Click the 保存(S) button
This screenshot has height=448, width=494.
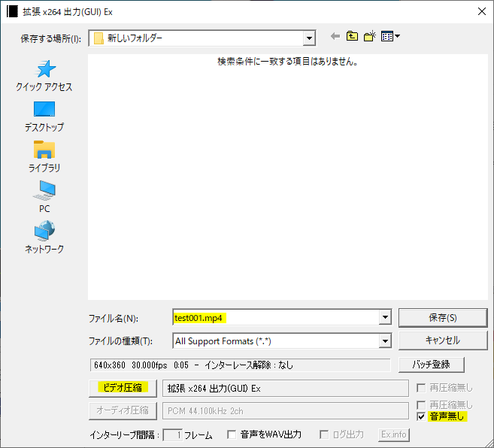click(441, 317)
